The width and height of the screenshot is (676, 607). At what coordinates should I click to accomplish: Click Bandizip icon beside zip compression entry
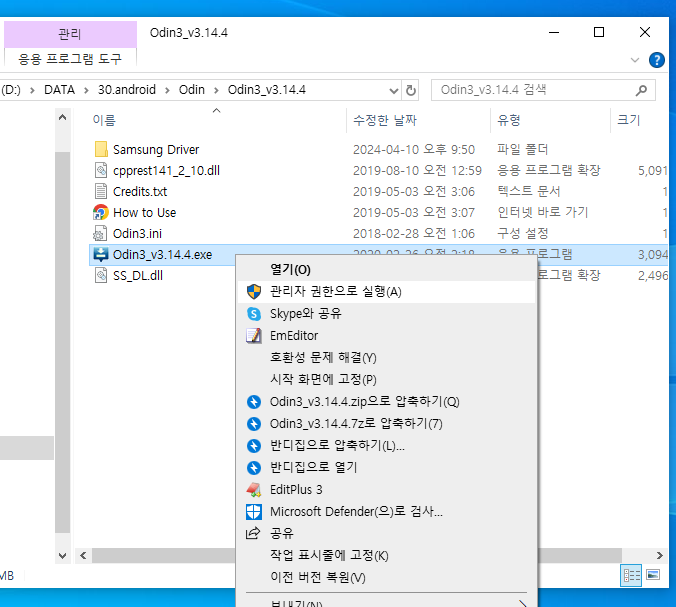click(x=254, y=402)
